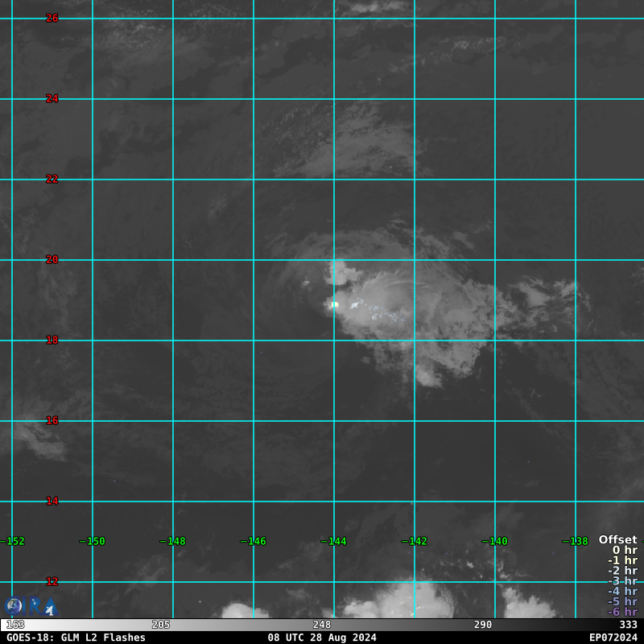The height and width of the screenshot is (644, 644).
Task: Click the 290 mark on the grayscale colorbar
Action: tap(483, 625)
